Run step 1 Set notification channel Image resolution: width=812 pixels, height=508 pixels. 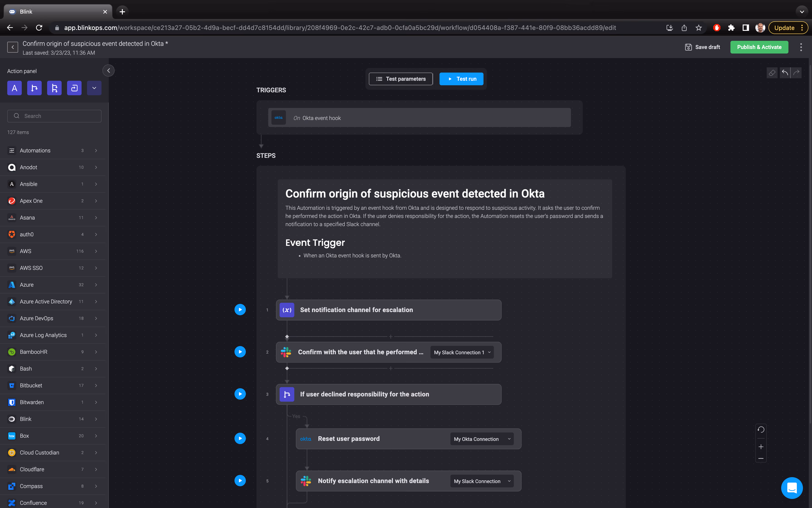click(240, 310)
